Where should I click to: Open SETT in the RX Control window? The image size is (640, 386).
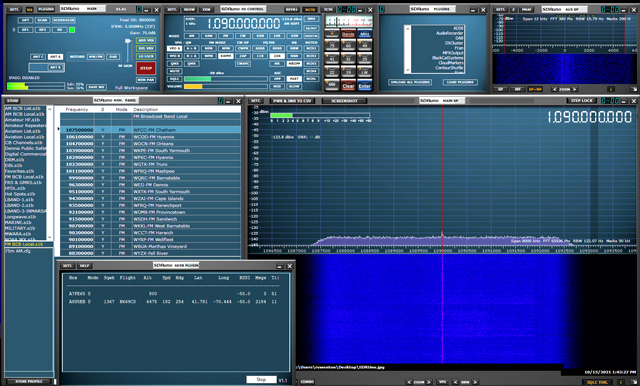[x=173, y=9]
